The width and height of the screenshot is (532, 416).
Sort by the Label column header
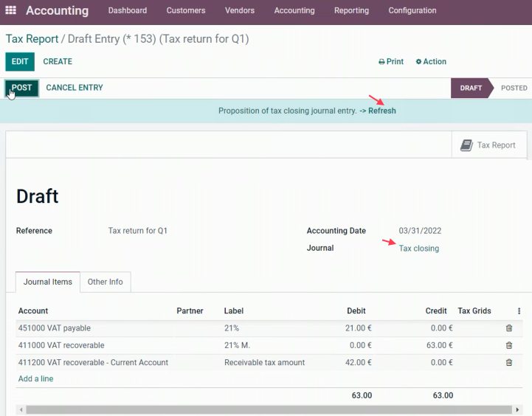234,311
